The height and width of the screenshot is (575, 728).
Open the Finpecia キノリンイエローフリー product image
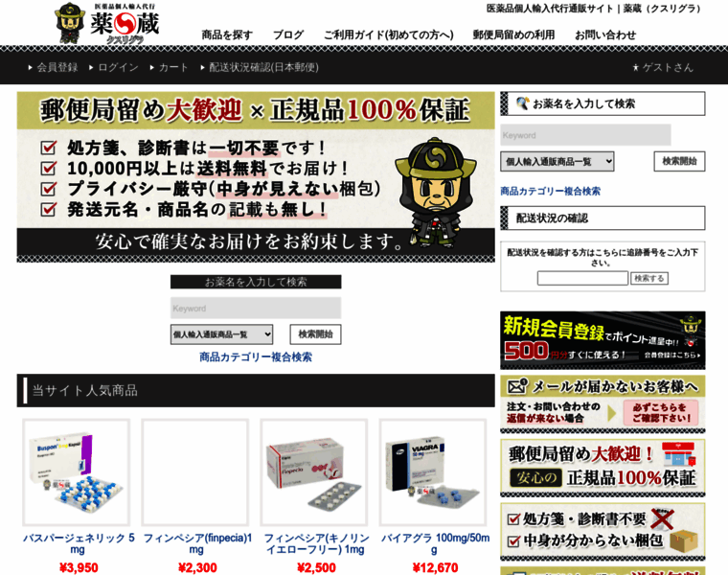pyautogui.click(x=314, y=472)
